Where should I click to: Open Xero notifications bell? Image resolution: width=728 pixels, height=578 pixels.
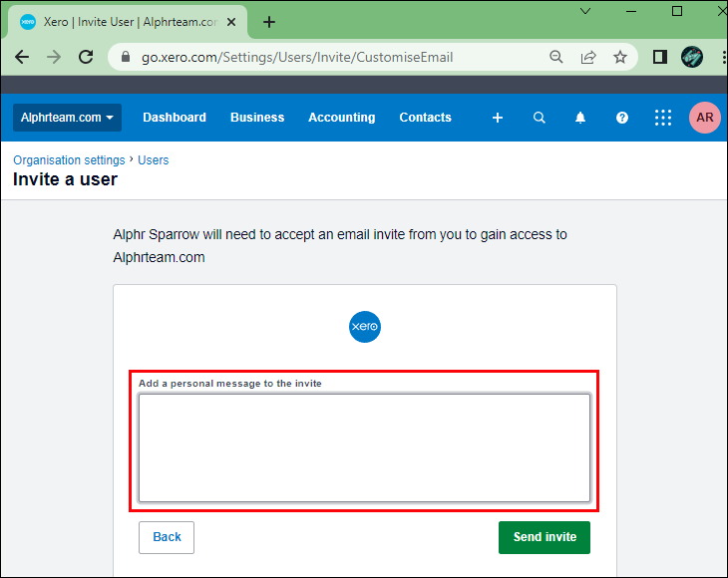tap(580, 118)
